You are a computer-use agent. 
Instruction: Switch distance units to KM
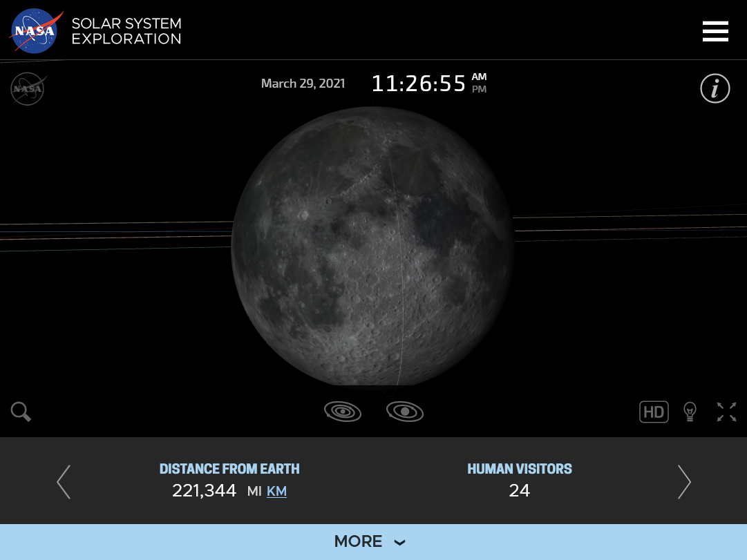coord(277,491)
